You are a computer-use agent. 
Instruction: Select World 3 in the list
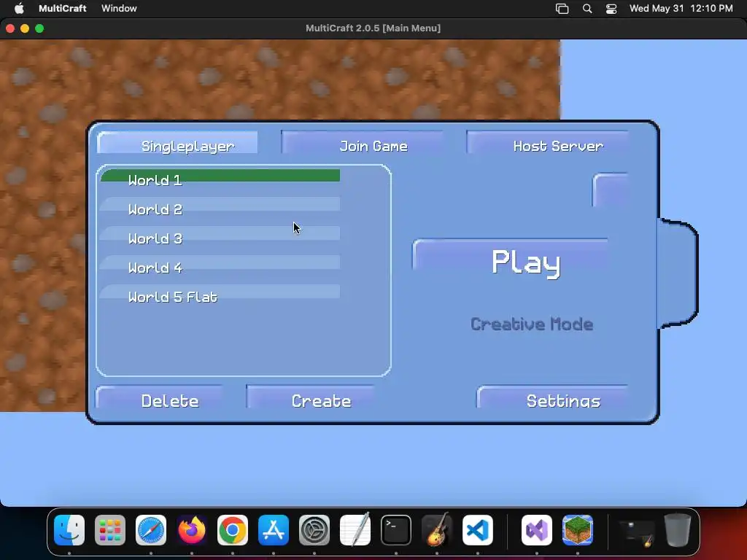[x=220, y=234]
